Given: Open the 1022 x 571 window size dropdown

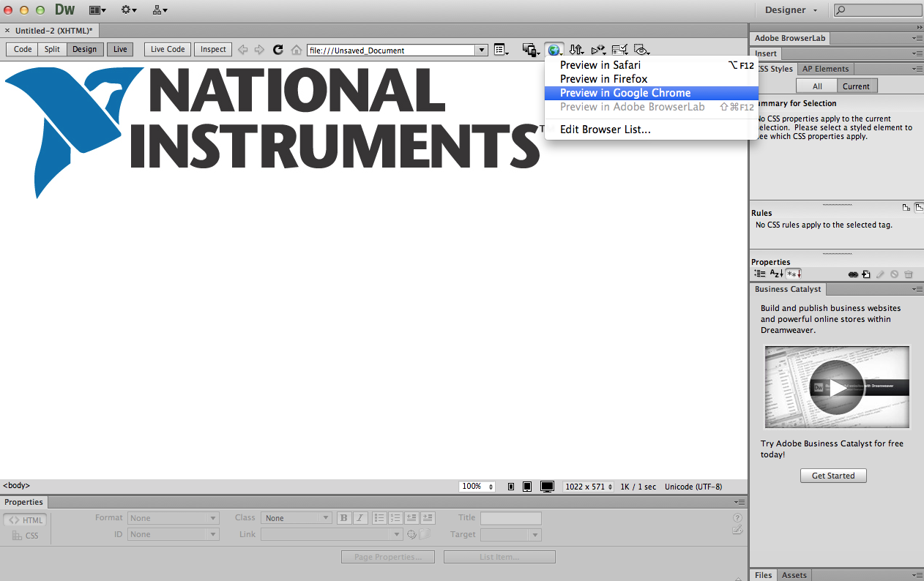Looking at the screenshot, I should pos(588,487).
